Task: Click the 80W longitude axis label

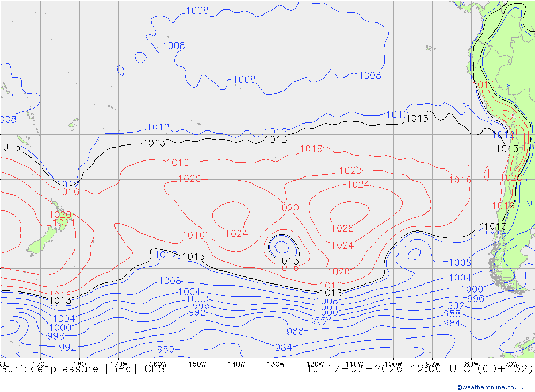Action: 472,364
